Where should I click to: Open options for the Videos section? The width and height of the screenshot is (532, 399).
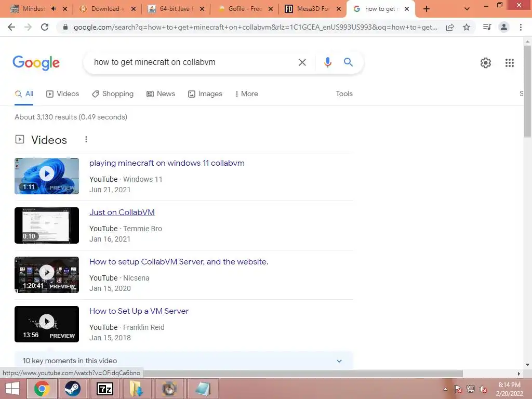pos(86,139)
